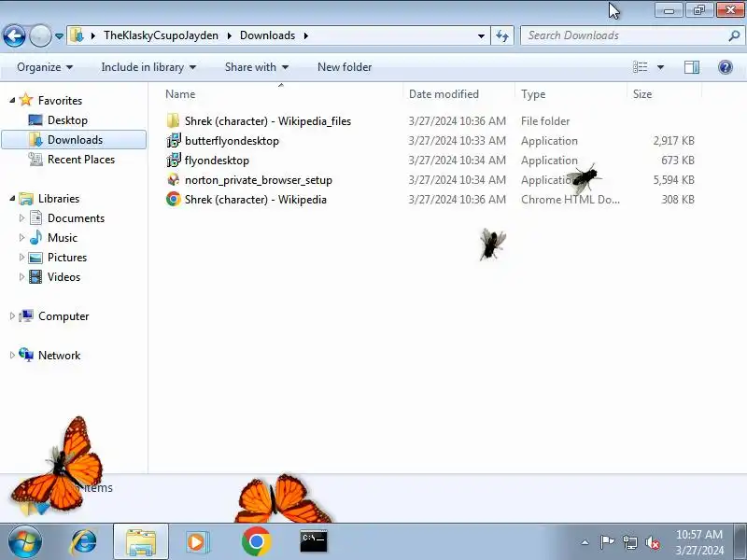The image size is (747, 560).
Task: Collapse the Favorites group
Action: (x=12, y=101)
